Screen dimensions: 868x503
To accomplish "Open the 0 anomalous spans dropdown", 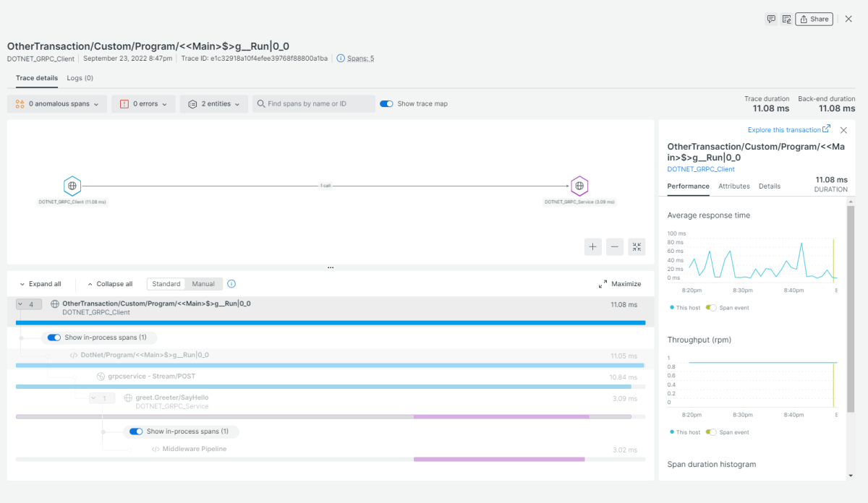I will (57, 104).
